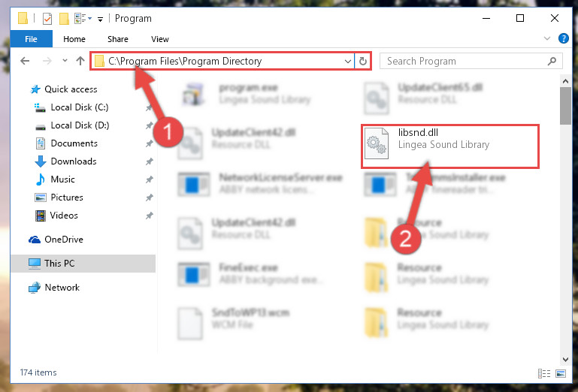578x392 pixels.
Task: Open Videos in the navigation pane
Action: pyautogui.click(x=64, y=216)
